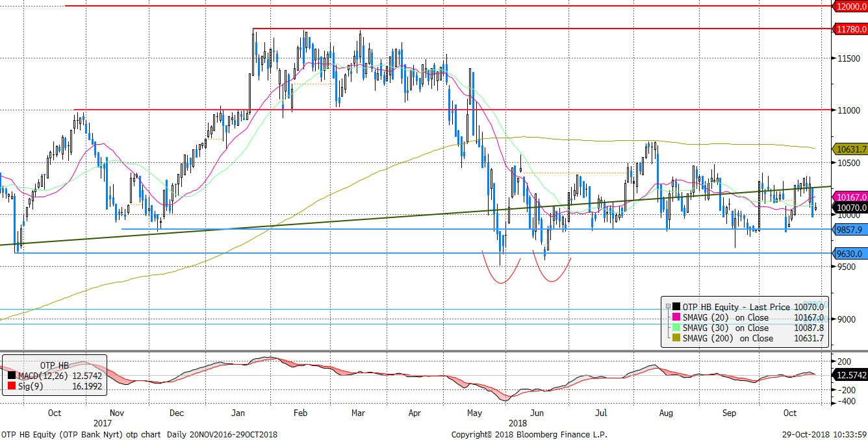868x440 pixels.
Task: Click the 11500 price axis tick label
Action: point(848,59)
